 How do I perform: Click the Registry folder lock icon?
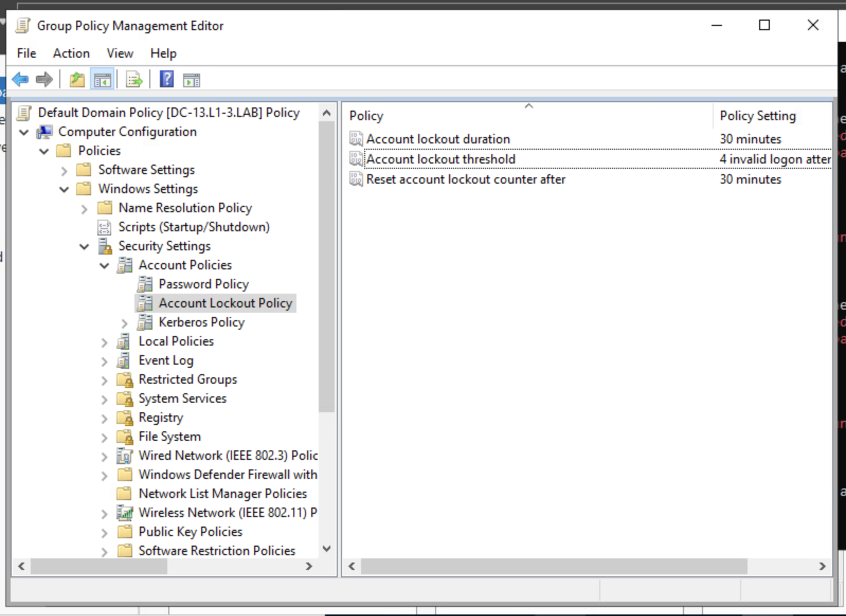[125, 418]
